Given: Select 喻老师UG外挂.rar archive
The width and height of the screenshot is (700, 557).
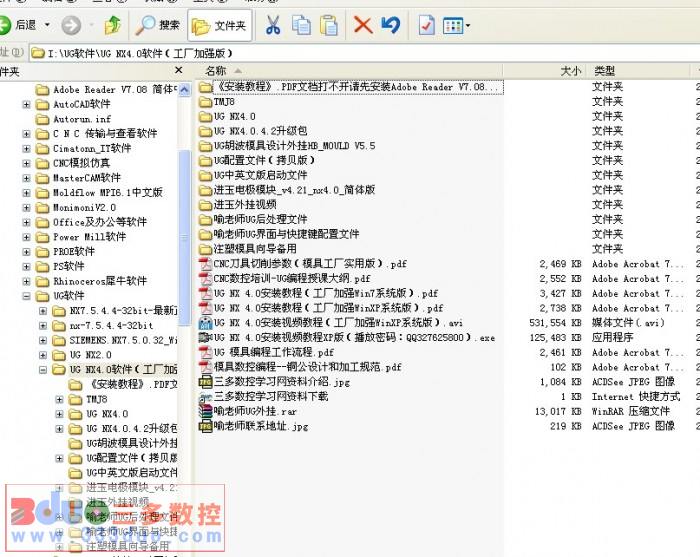Looking at the screenshot, I should [x=248, y=411].
